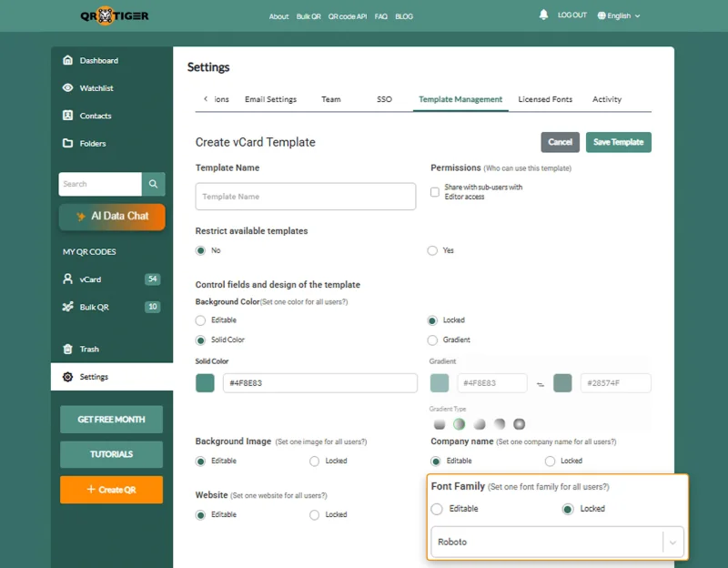Click the Watchlist eye icon

pyautogui.click(x=68, y=88)
